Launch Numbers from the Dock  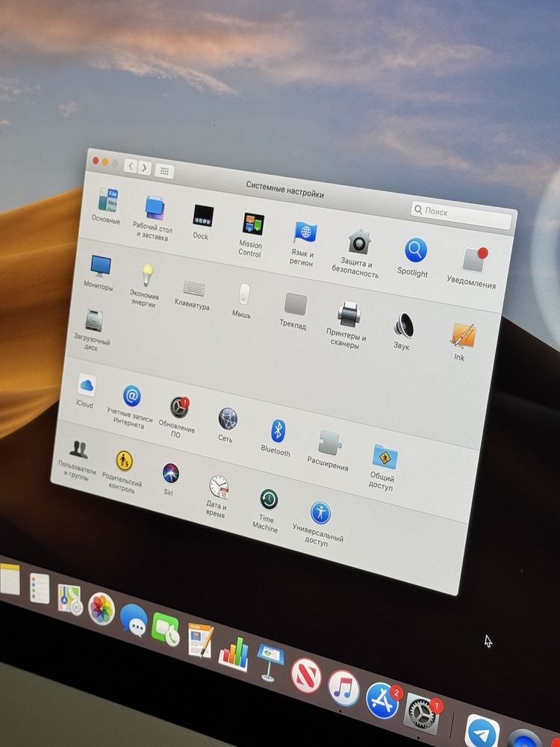pyautogui.click(x=233, y=653)
